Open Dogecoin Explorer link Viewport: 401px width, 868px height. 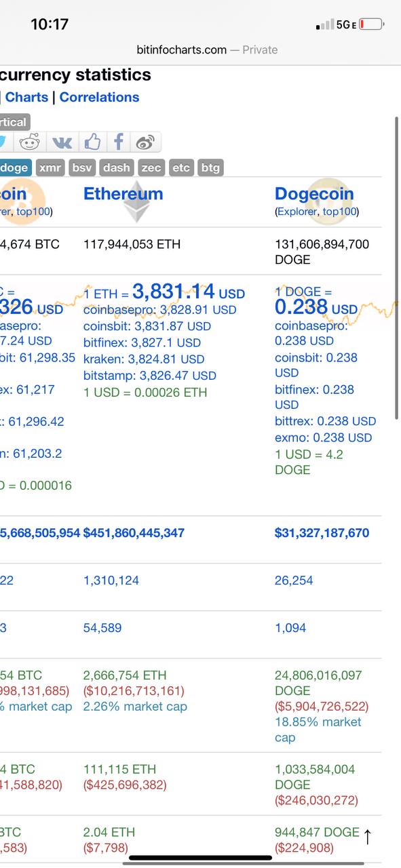[297, 212]
